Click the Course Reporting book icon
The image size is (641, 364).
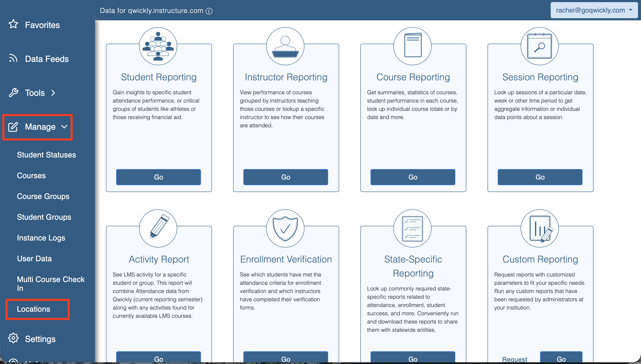413,46
